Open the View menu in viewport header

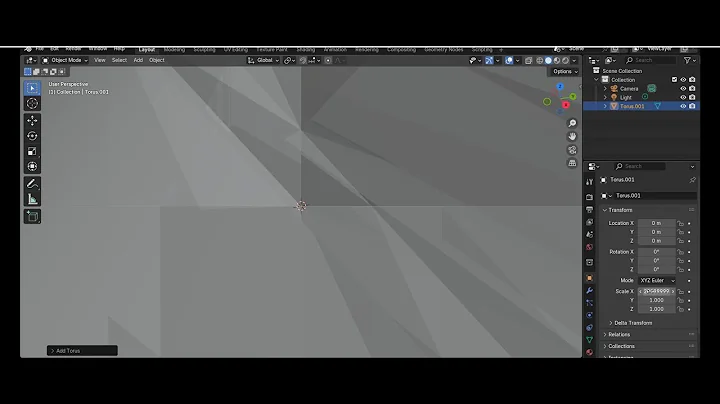click(100, 60)
